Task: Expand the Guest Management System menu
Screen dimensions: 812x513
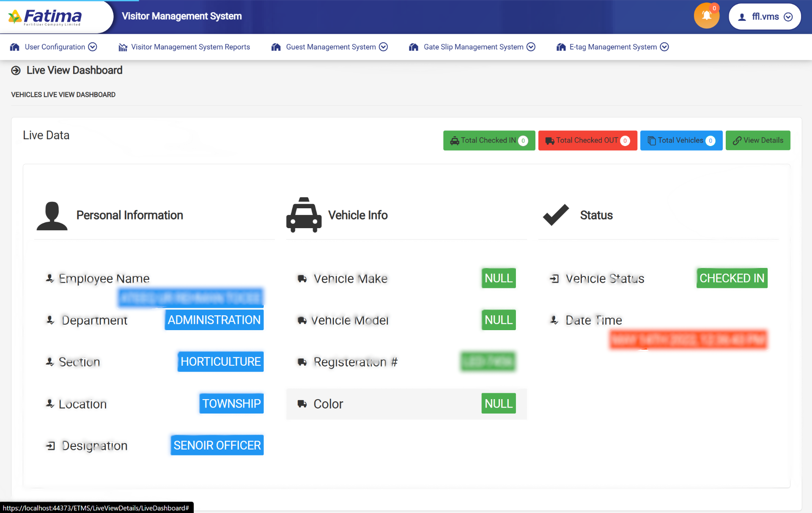Action: pos(383,47)
